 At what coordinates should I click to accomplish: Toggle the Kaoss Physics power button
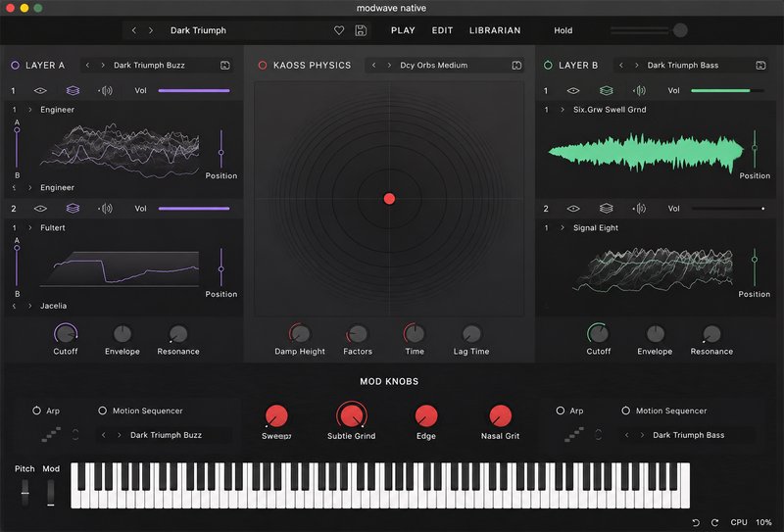[263, 65]
